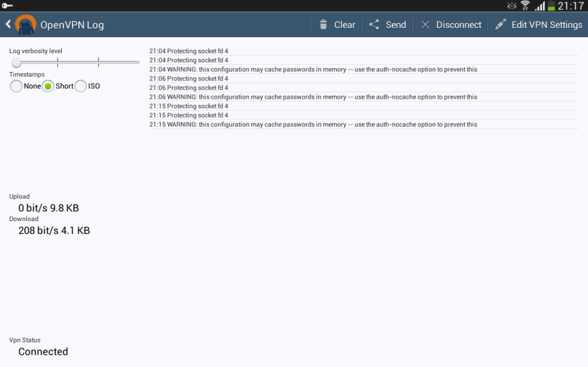
Task: Click the Log verbosity level slider handle
Action: click(16, 62)
